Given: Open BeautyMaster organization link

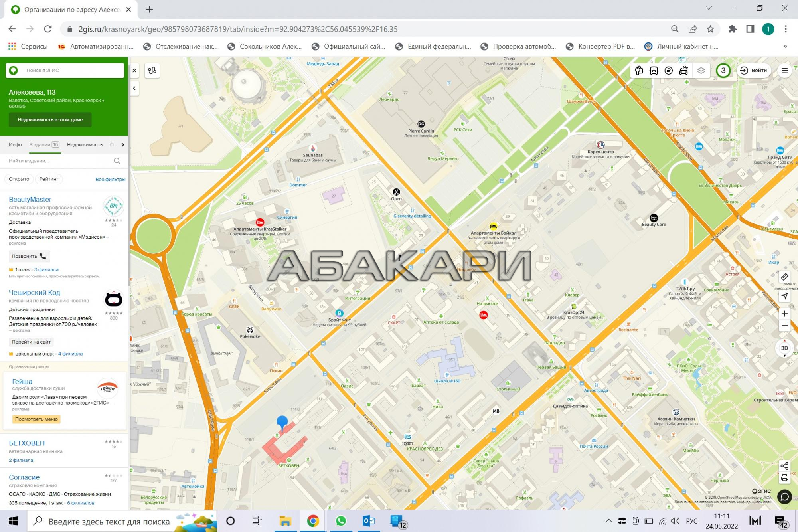Looking at the screenshot, I should click(x=30, y=199).
